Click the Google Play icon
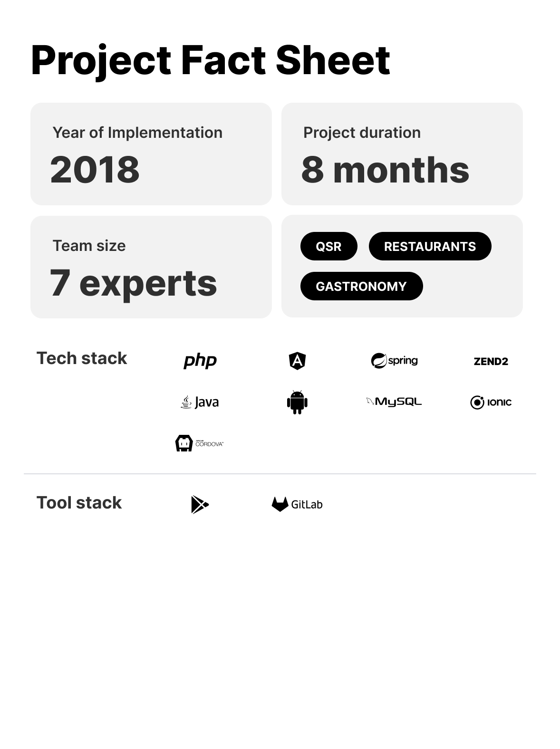The image size is (560, 749). point(200,504)
